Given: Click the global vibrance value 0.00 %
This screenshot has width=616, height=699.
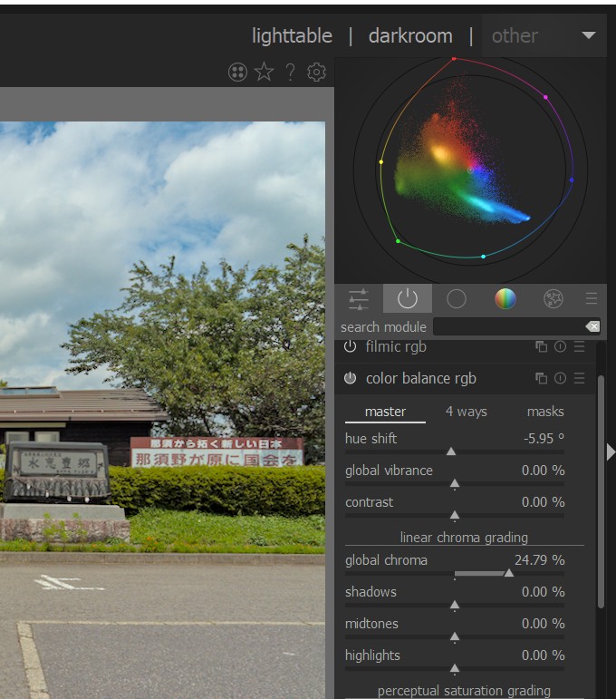Looking at the screenshot, I should [543, 471].
